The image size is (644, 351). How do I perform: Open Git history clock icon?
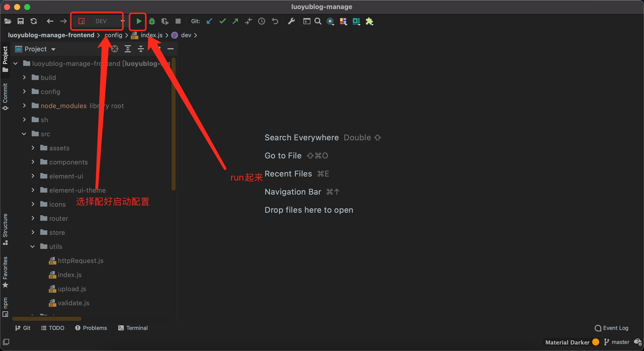pos(262,21)
